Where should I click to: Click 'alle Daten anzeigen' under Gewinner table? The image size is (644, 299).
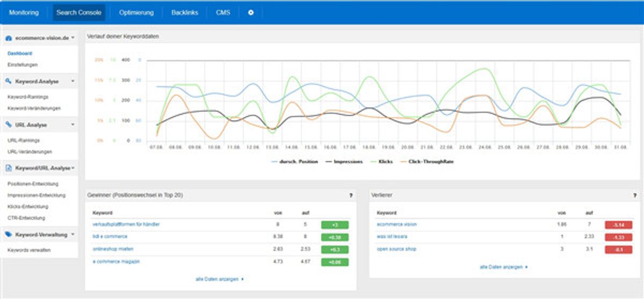pos(220,279)
